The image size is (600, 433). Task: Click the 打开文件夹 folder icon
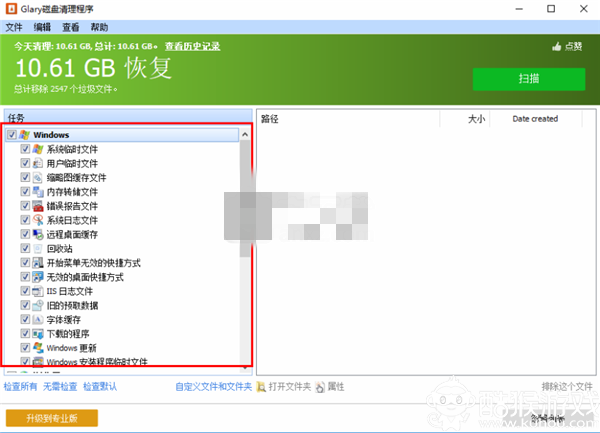[261, 387]
